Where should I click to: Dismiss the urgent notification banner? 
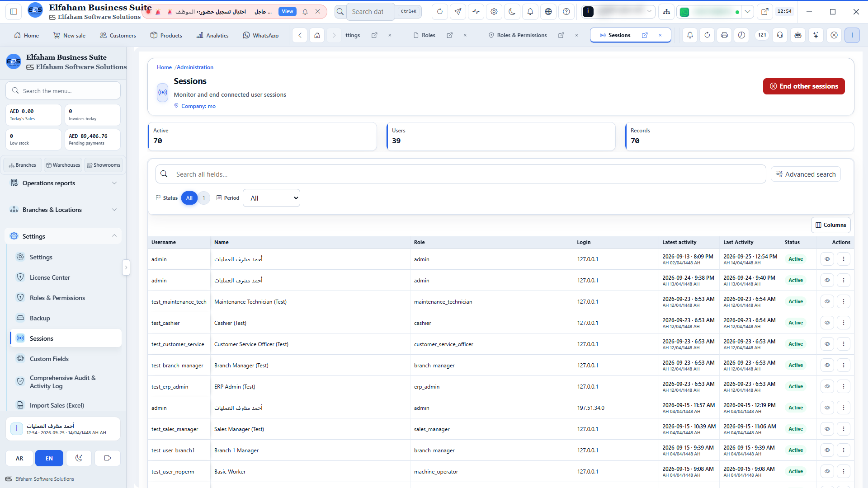(318, 12)
